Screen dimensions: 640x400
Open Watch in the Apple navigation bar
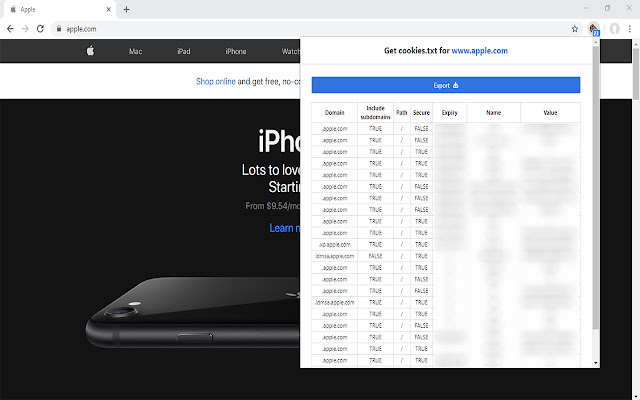coord(291,51)
